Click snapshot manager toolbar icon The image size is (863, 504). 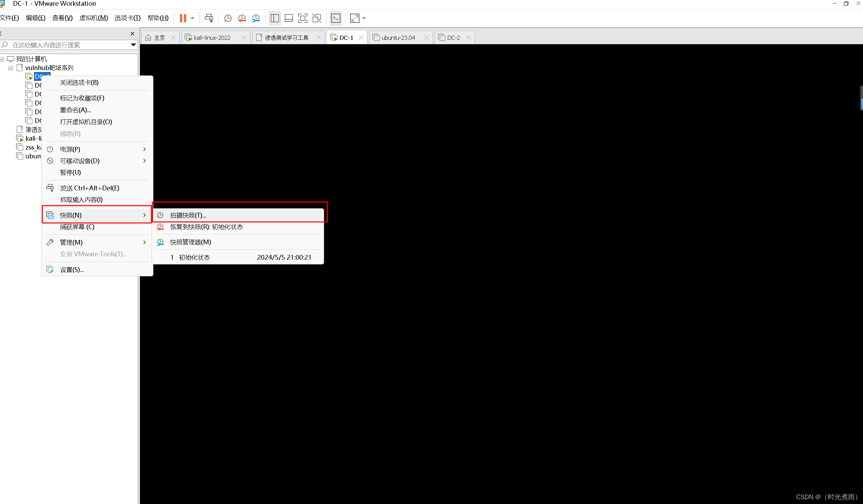[x=256, y=18]
